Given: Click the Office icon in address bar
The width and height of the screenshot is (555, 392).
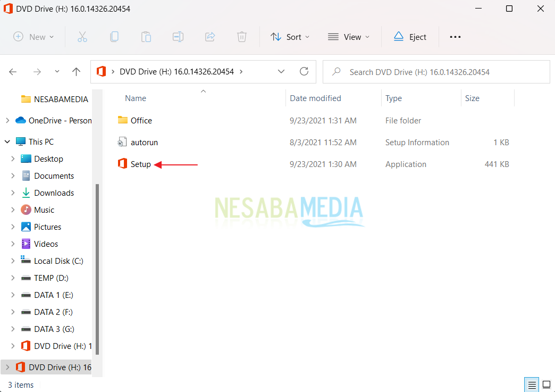Looking at the screenshot, I should click(x=101, y=71).
